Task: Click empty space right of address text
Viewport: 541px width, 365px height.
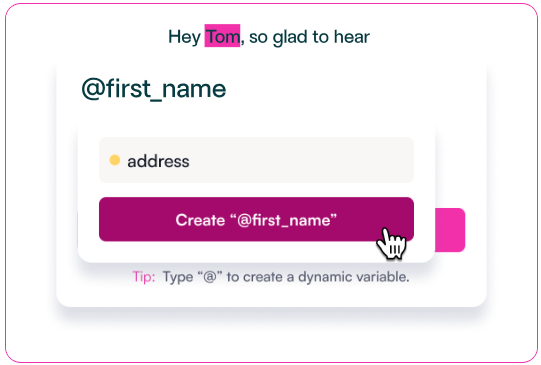Action: coord(300,160)
